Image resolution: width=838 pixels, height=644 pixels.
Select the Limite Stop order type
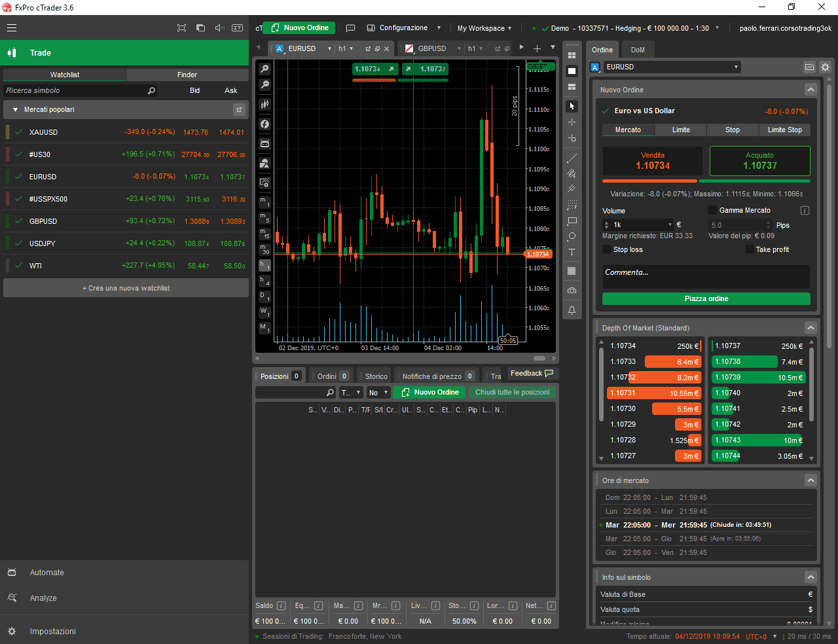point(784,130)
